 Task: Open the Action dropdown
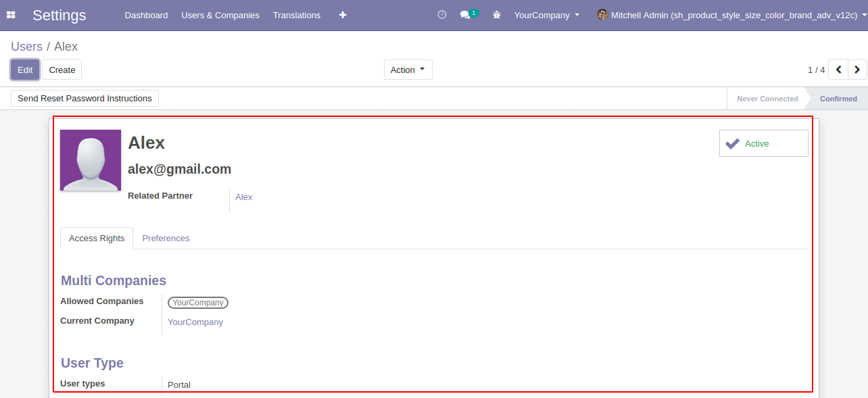(408, 70)
